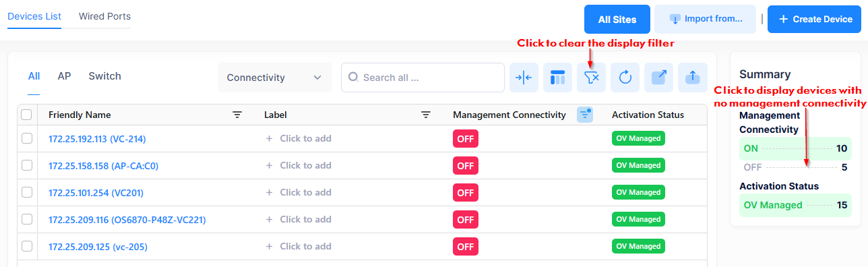
Task: Check the box for 172.25.101.254 (VC201)
Action: point(27,192)
